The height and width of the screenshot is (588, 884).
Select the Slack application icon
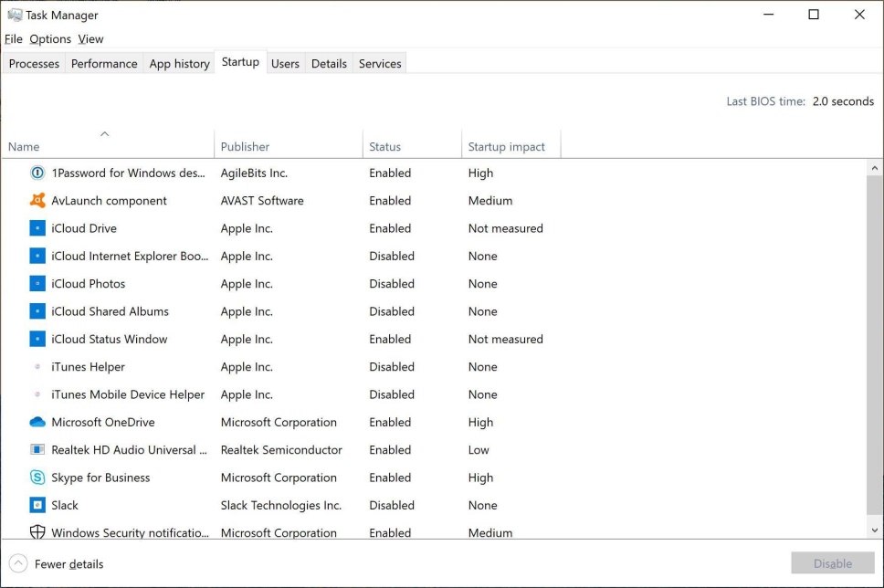(37, 505)
